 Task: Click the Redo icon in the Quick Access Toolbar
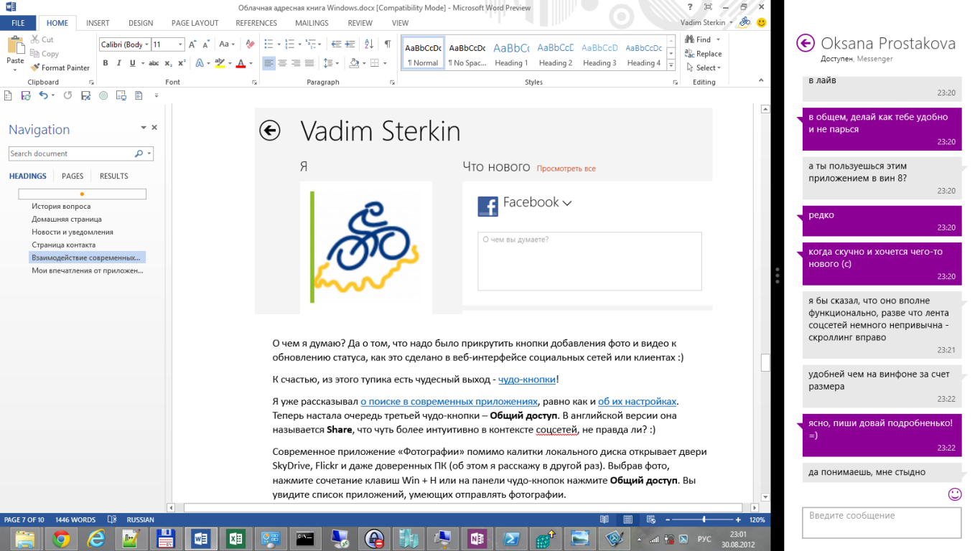tap(67, 95)
